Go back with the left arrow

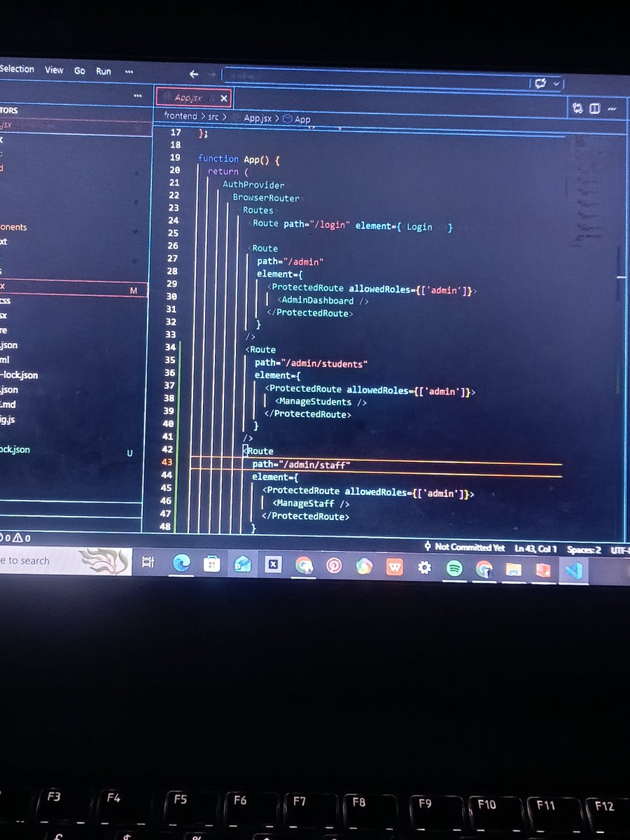194,73
